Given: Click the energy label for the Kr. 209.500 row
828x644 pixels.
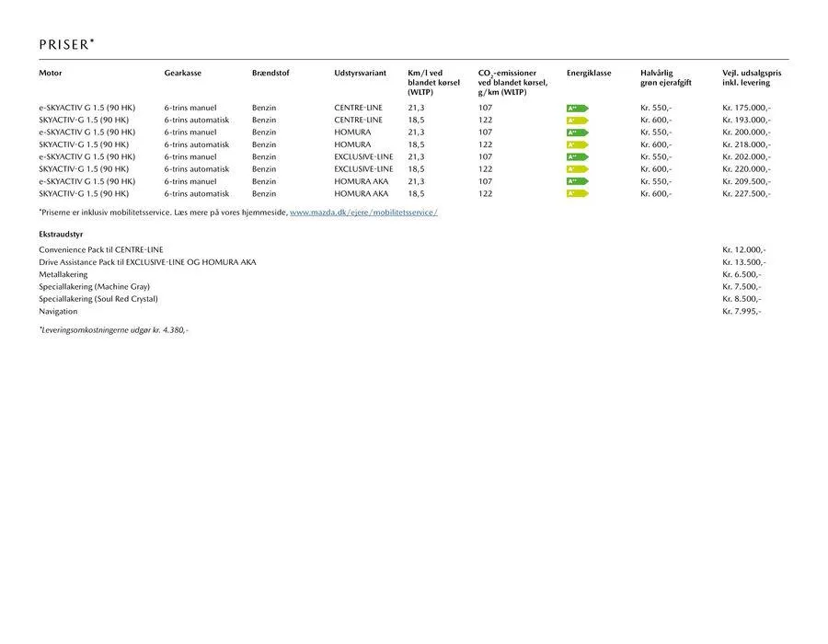Looking at the screenshot, I should tap(576, 181).
